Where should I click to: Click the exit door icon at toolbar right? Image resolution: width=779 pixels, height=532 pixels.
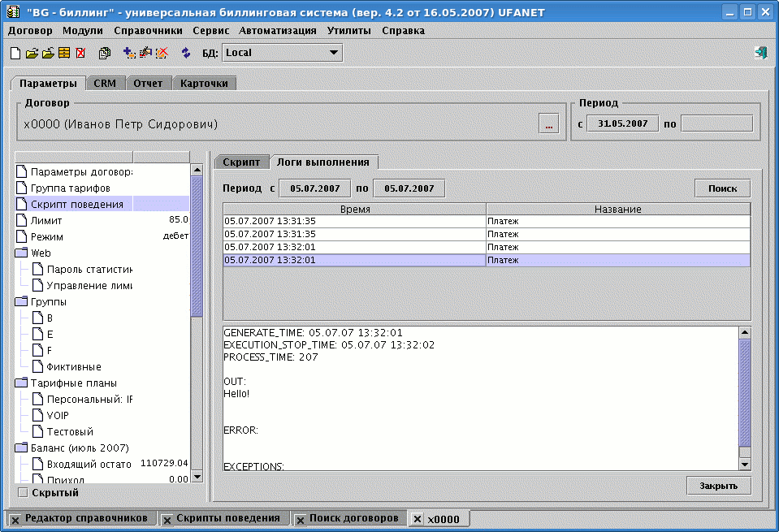pyautogui.click(x=760, y=53)
